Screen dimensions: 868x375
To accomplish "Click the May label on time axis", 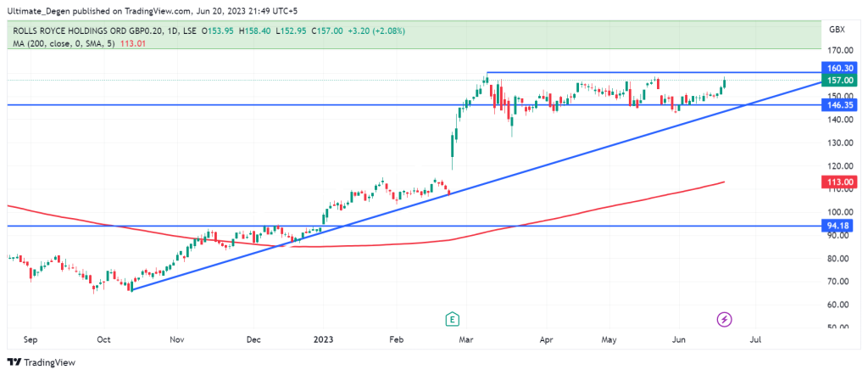I will tap(609, 341).
